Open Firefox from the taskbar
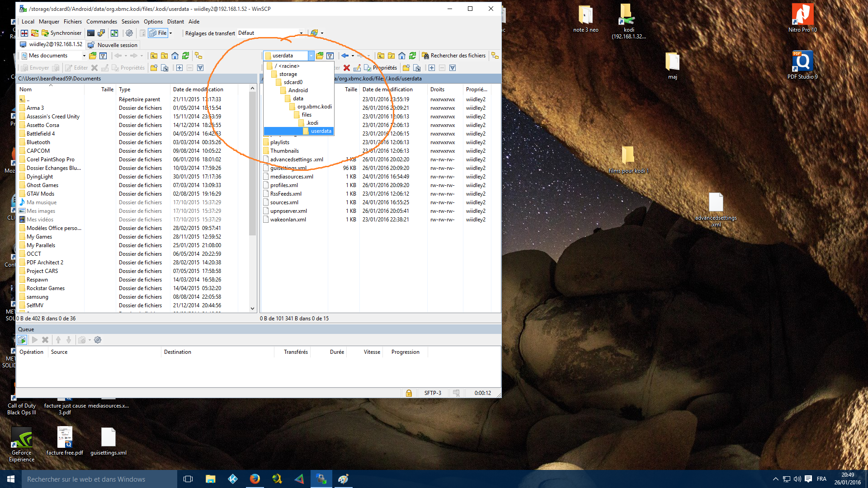 click(x=255, y=479)
